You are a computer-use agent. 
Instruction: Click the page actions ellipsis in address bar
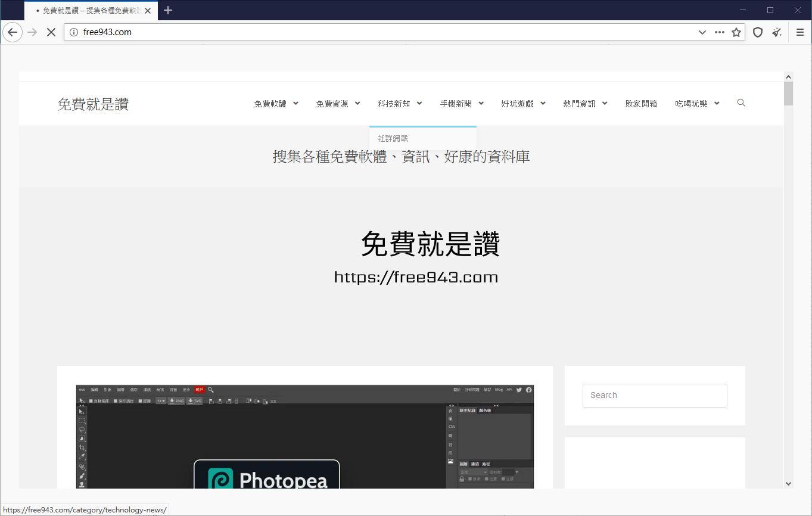point(719,32)
